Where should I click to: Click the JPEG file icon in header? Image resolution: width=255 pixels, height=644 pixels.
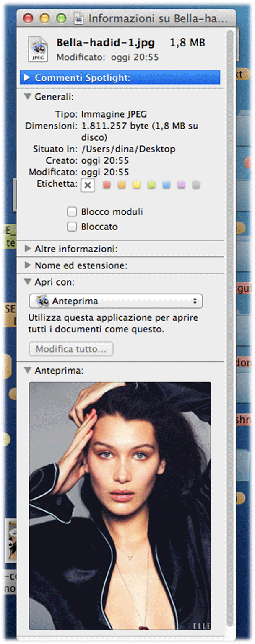[38, 49]
